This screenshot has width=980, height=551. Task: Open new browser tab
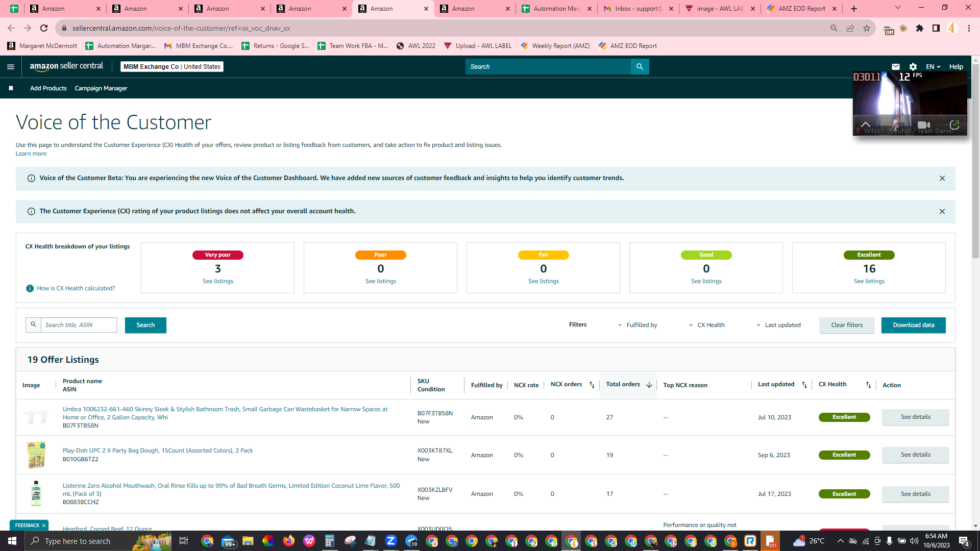(x=854, y=9)
